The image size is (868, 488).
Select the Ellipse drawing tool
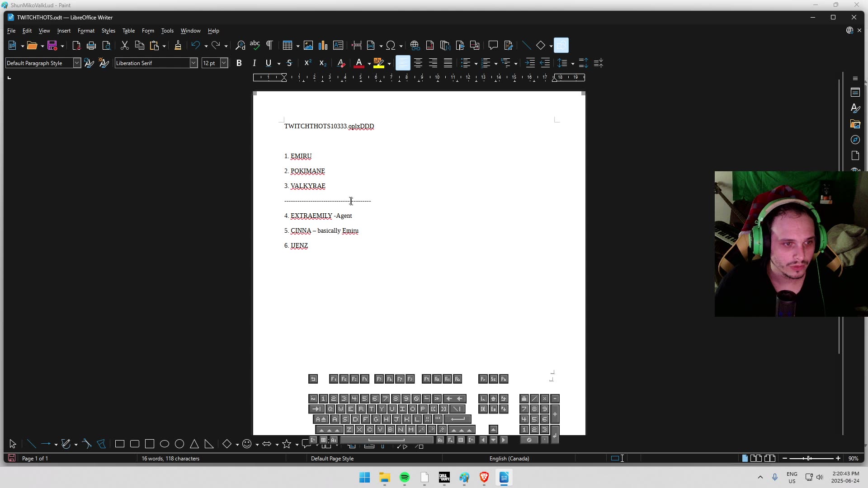[x=165, y=444]
